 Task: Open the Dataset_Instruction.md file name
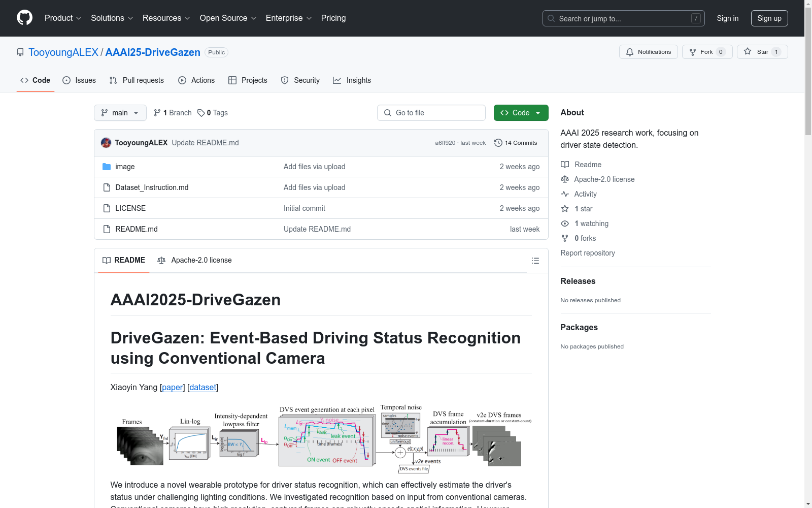click(x=152, y=187)
